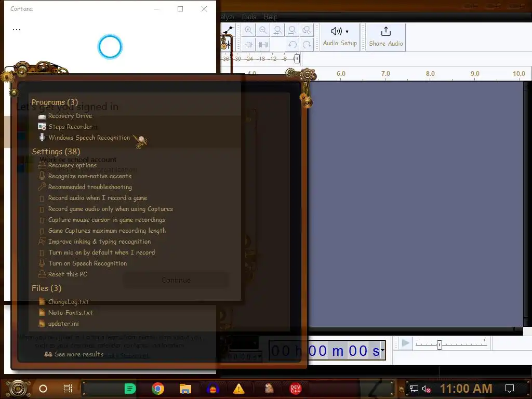Click the Fit Project to Width zoom icon
532x399 pixels.
point(292,30)
